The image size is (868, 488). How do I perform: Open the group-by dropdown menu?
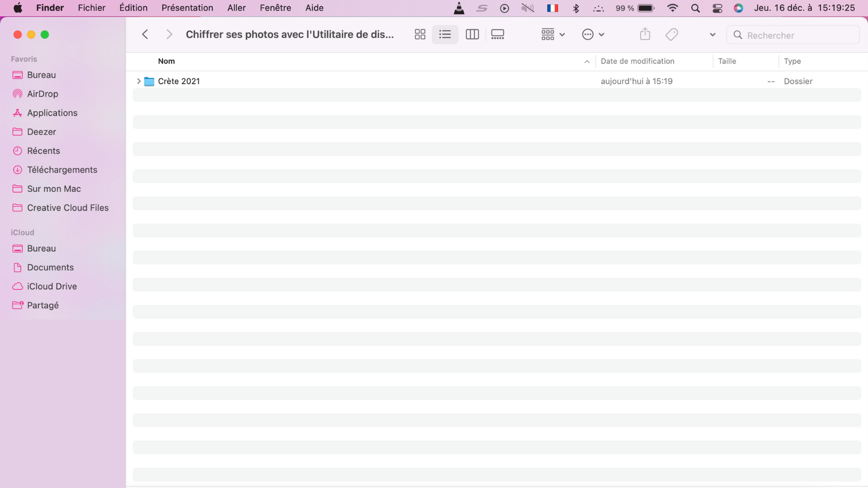click(552, 34)
